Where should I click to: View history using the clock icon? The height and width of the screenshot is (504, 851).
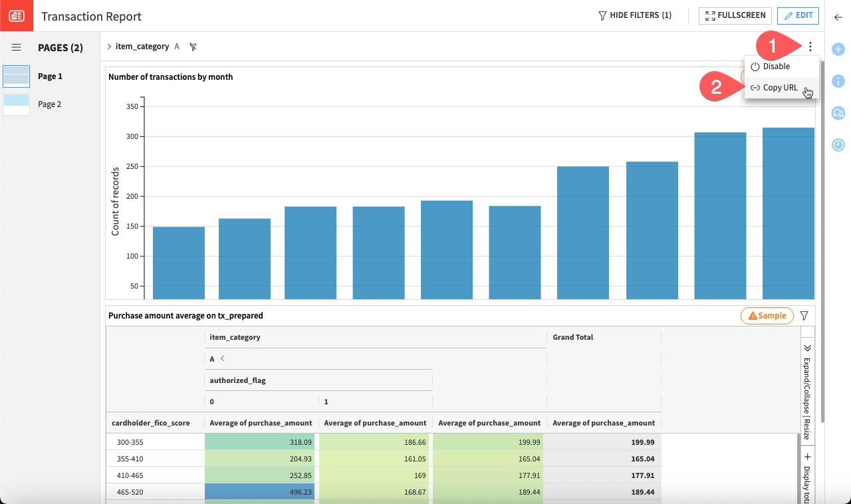point(838,144)
